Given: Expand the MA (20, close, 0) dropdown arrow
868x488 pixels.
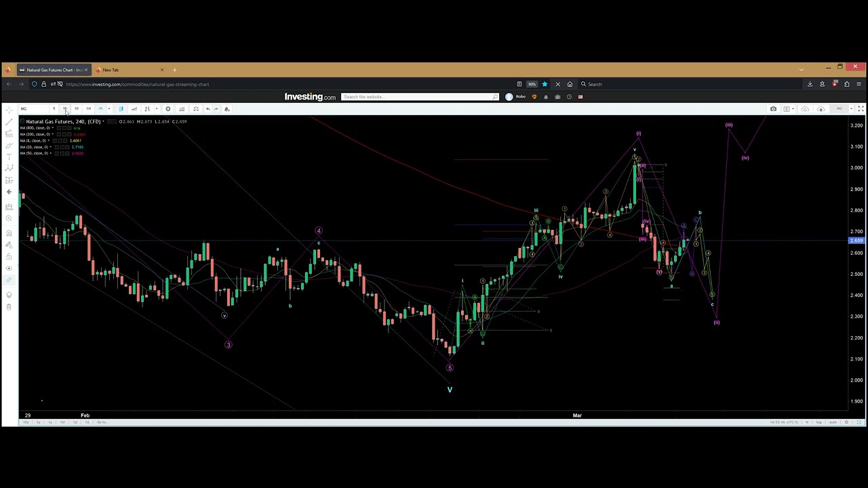Looking at the screenshot, I should point(50,146).
